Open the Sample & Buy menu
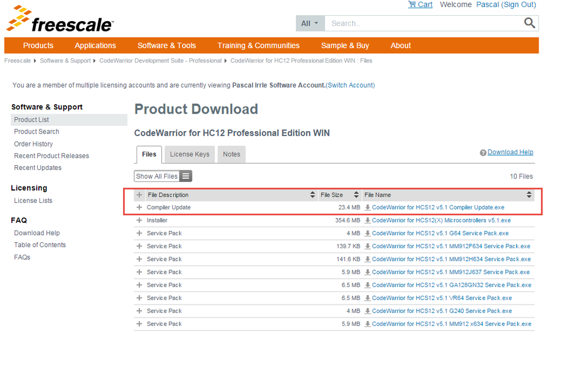 345,45
